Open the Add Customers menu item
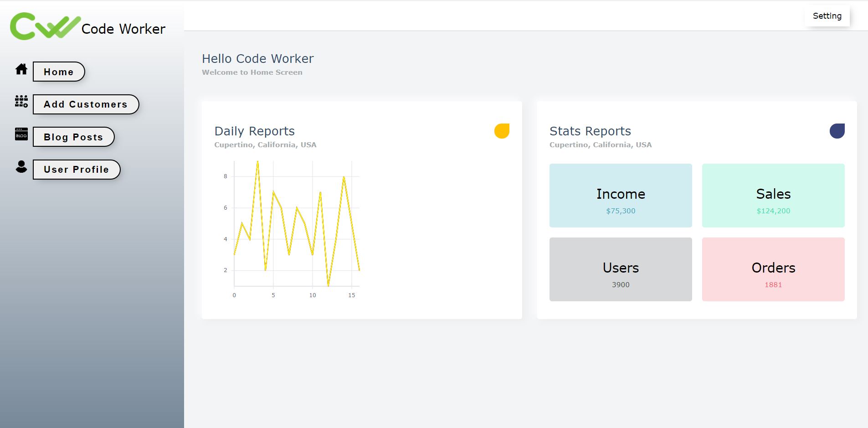Viewport: 868px width, 428px height. tap(86, 104)
